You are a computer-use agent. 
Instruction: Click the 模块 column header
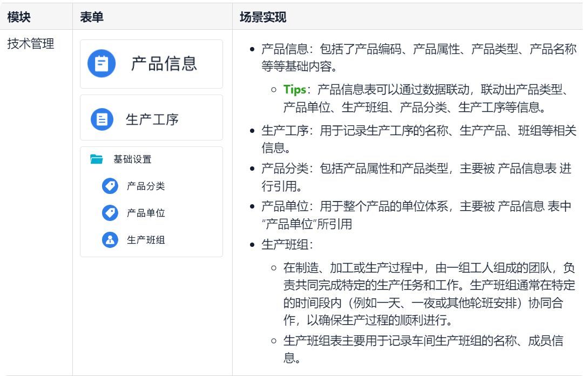19,17
